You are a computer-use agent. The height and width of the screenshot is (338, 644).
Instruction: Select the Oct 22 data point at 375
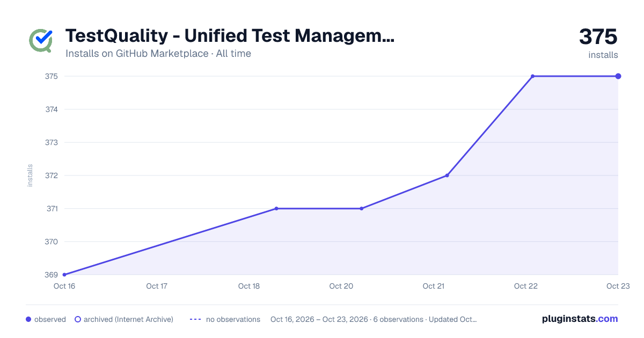532,76
